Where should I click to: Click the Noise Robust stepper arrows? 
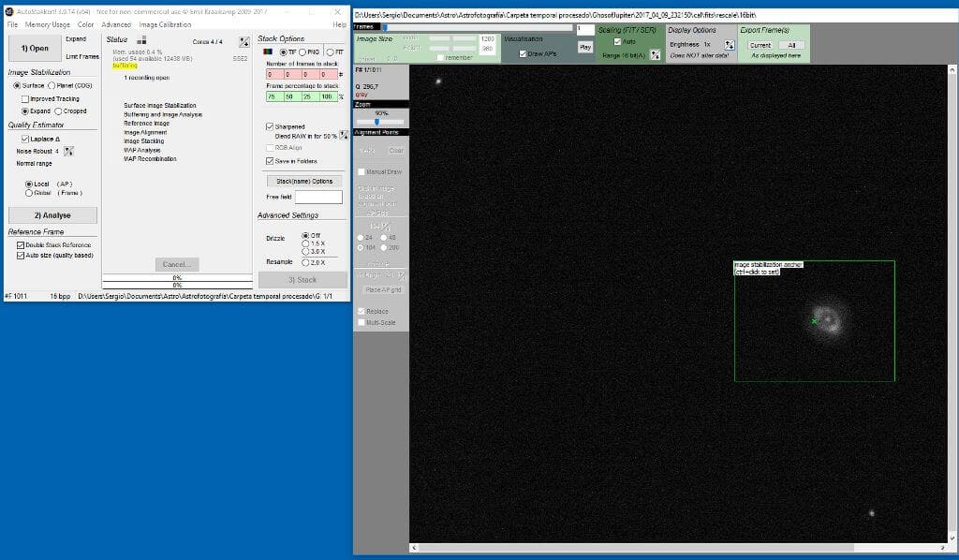[67, 151]
